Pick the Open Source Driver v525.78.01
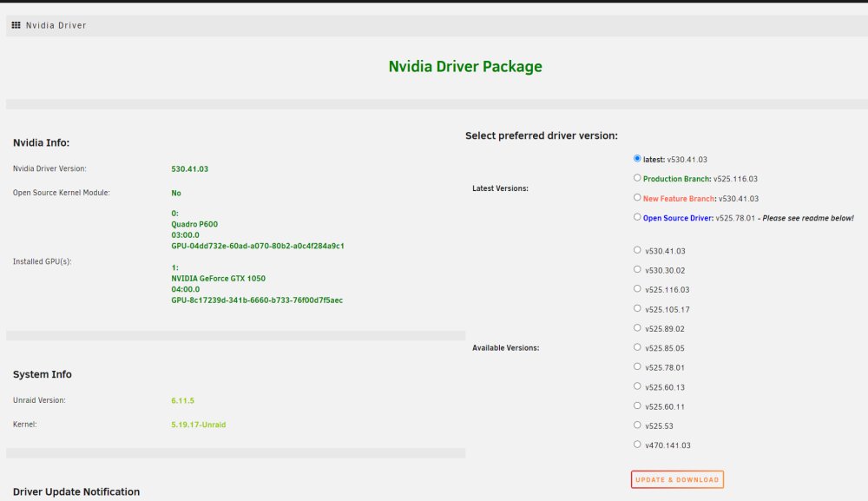This screenshot has height=501, width=868. point(637,217)
